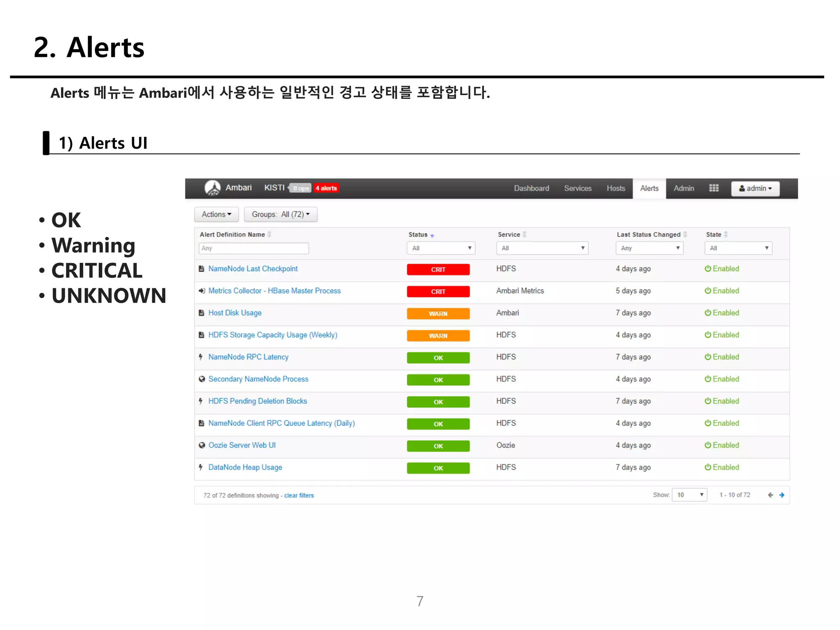Toggle Enabled state for Host Disk Usage
This screenshot has width=840, height=630.
click(x=722, y=313)
